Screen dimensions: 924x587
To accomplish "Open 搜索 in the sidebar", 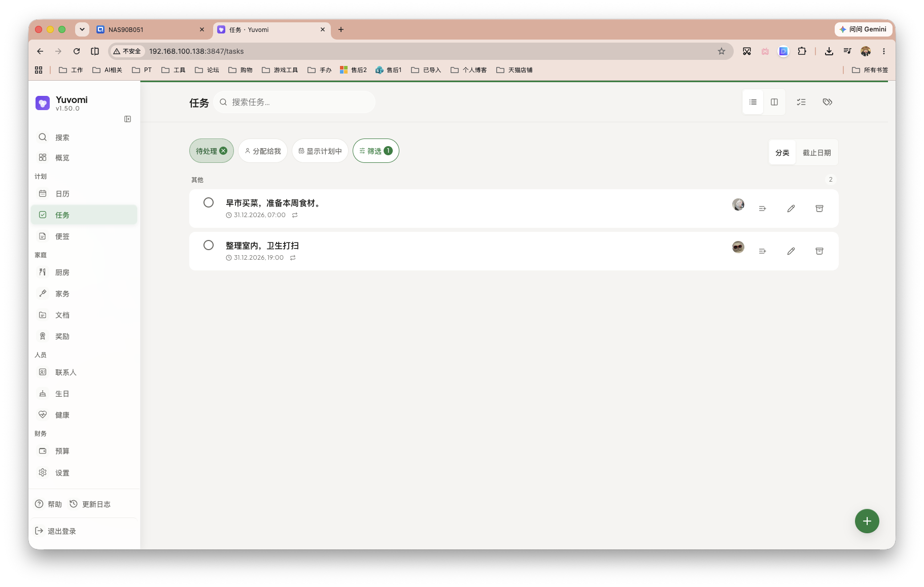I will pos(84,137).
